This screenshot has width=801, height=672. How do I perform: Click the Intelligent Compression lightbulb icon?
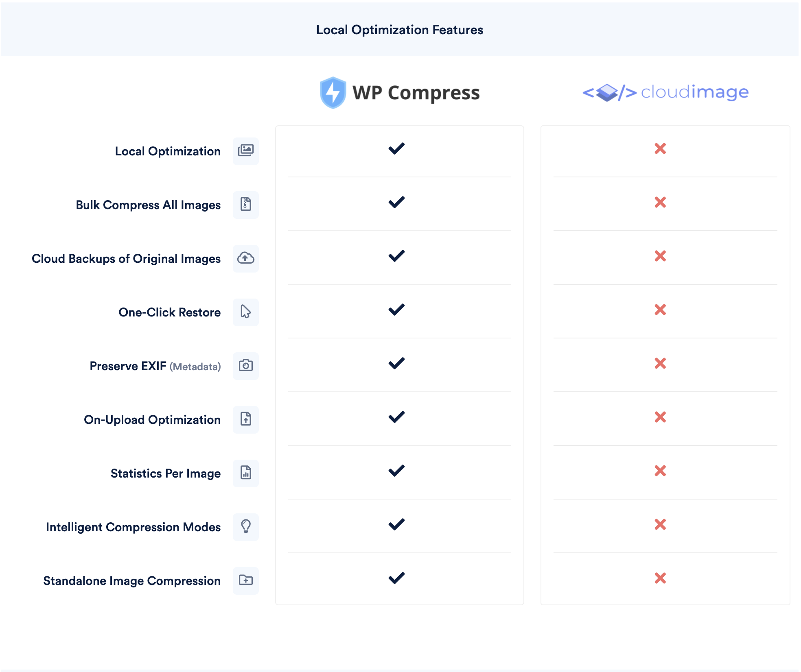coord(245,527)
